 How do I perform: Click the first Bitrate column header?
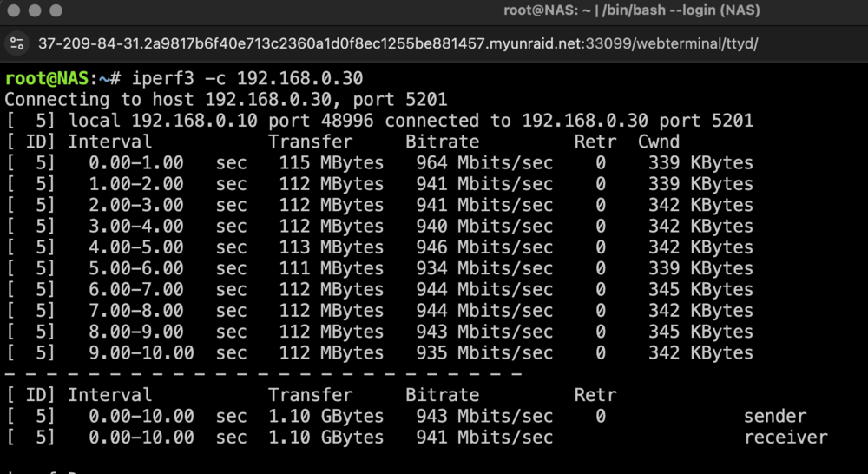(x=442, y=142)
